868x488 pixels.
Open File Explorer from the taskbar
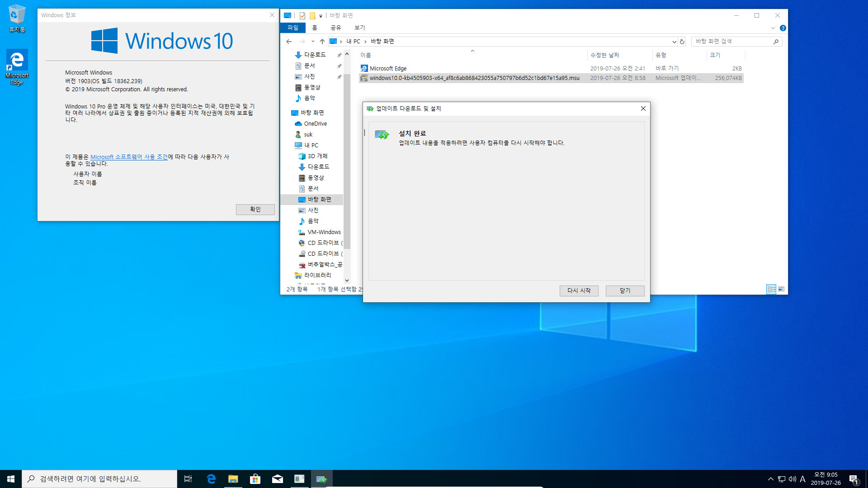[233, 479]
